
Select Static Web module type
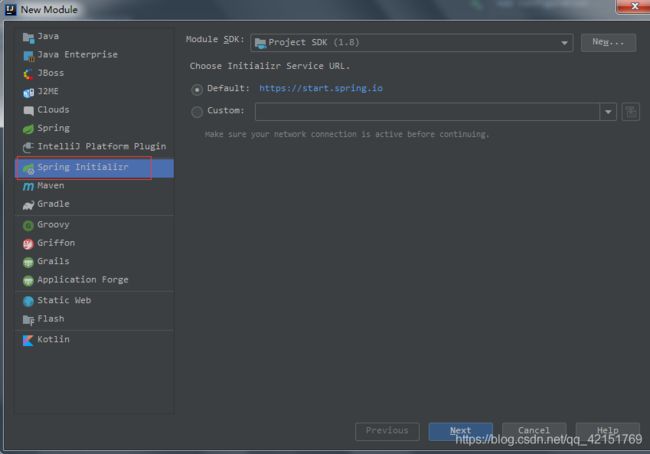click(95, 300)
